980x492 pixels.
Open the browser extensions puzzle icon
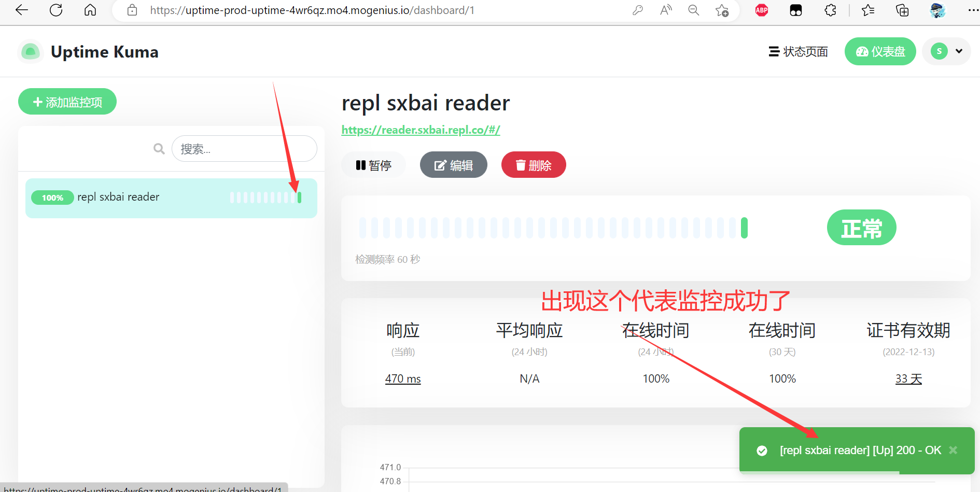(x=830, y=10)
